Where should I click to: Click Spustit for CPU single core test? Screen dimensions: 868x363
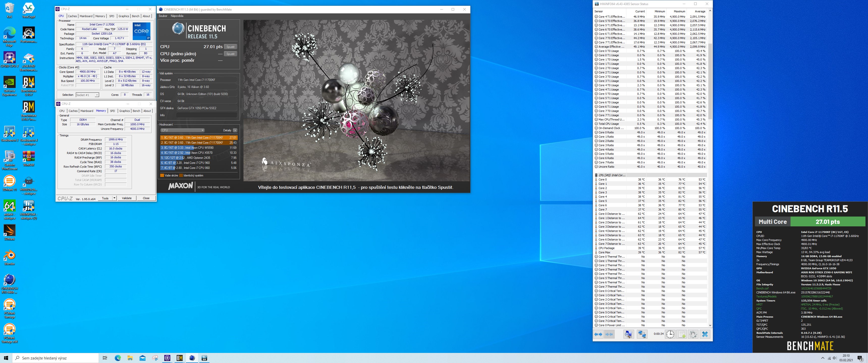tap(230, 54)
